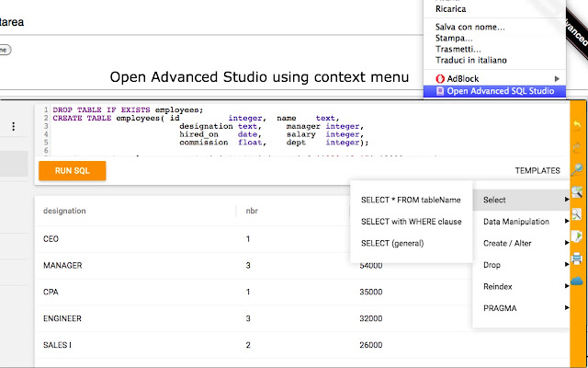This screenshot has height=368, width=588.
Task: Click the nbr column header
Action: (252, 211)
